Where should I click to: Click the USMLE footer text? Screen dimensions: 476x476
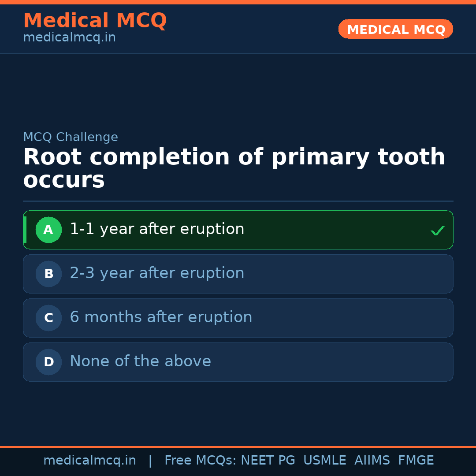pos(325,460)
